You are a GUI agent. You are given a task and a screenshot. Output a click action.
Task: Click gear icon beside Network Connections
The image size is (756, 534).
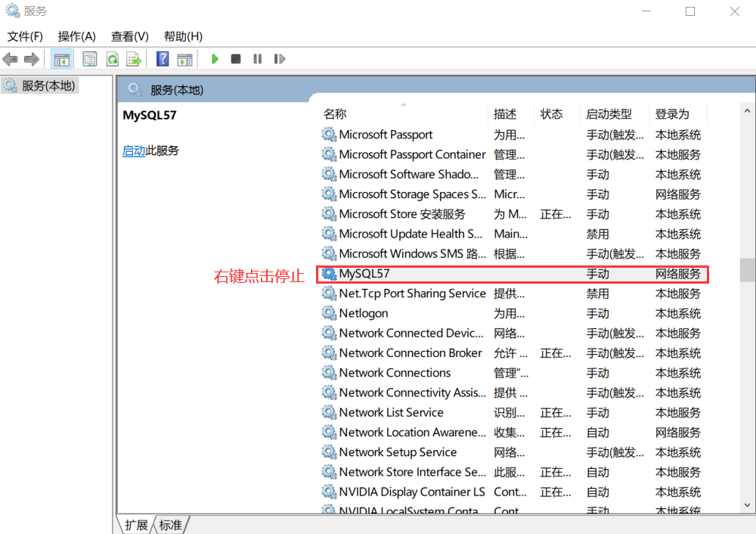[329, 373]
